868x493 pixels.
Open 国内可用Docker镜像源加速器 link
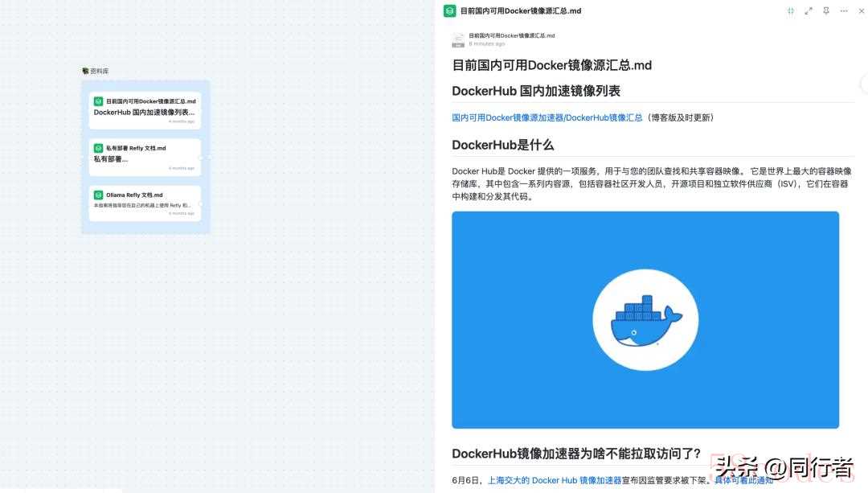tap(547, 117)
